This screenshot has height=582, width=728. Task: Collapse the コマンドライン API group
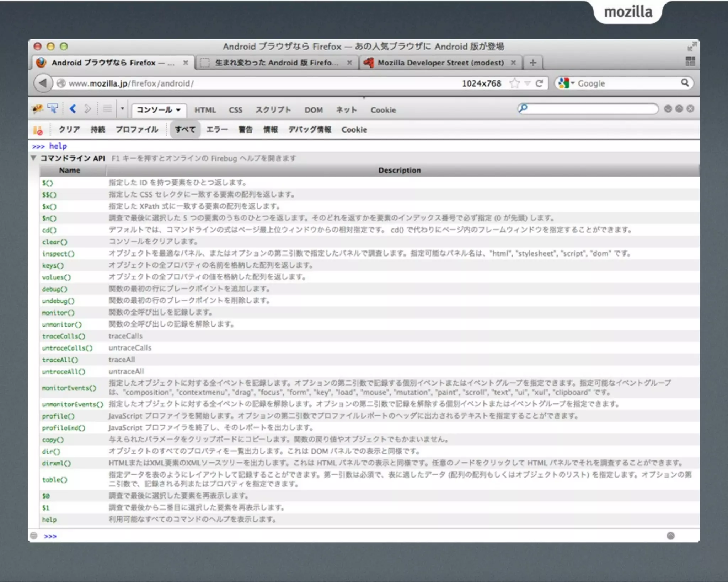coord(34,158)
